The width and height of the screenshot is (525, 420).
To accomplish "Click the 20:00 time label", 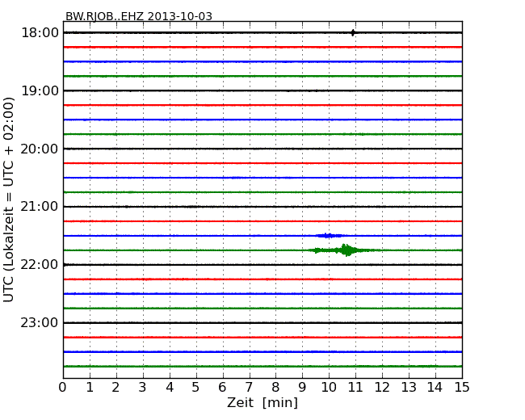I will (40, 149).
